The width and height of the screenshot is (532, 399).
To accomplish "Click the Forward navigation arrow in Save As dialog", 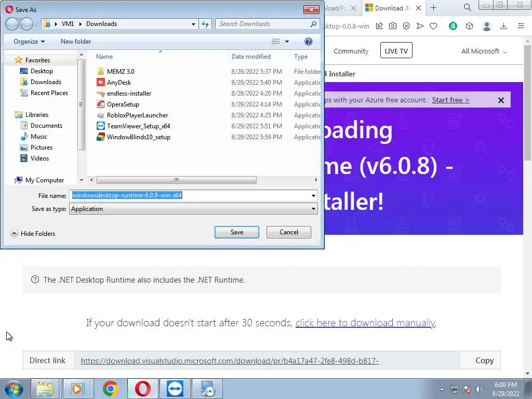I will tap(26, 24).
